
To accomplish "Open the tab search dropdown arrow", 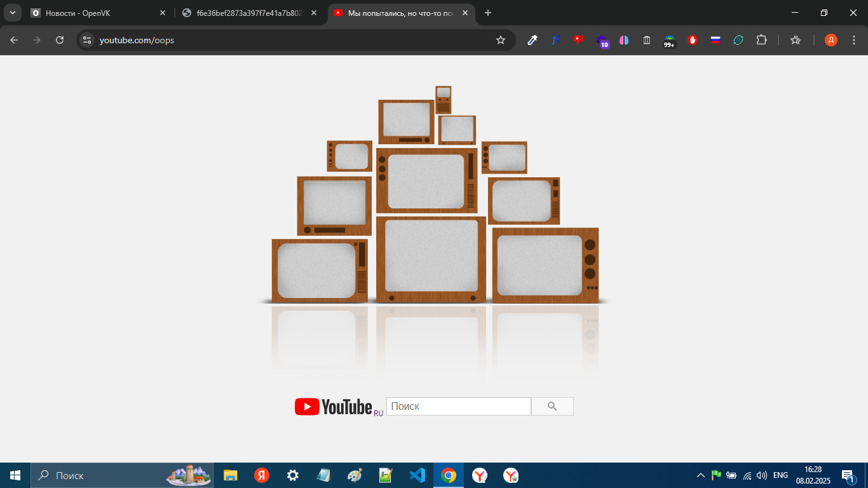I will (x=12, y=13).
